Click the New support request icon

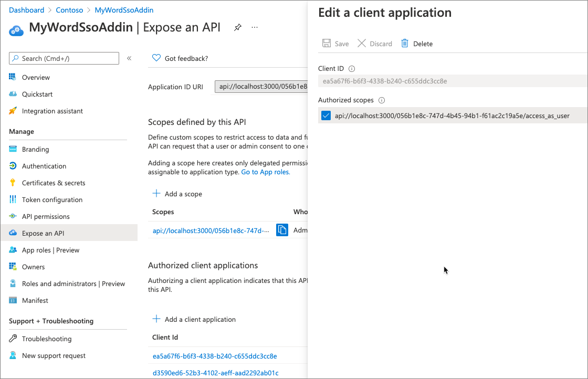click(13, 355)
